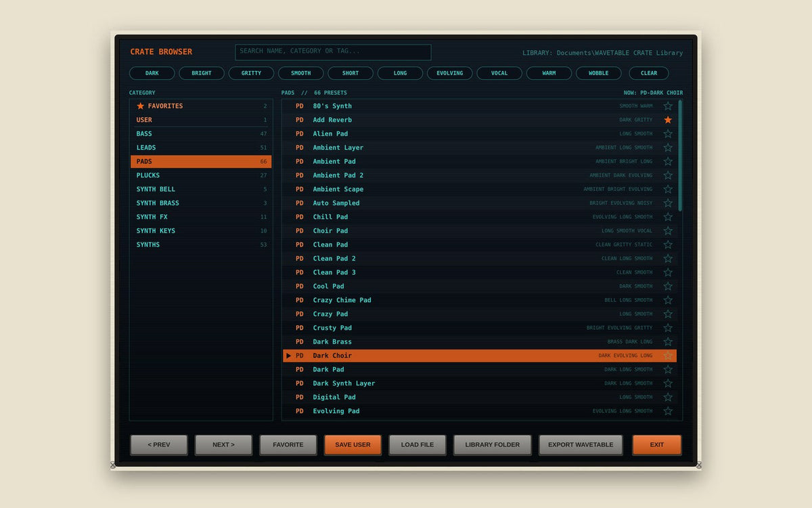Select the PLUCKS category

click(201, 175)
